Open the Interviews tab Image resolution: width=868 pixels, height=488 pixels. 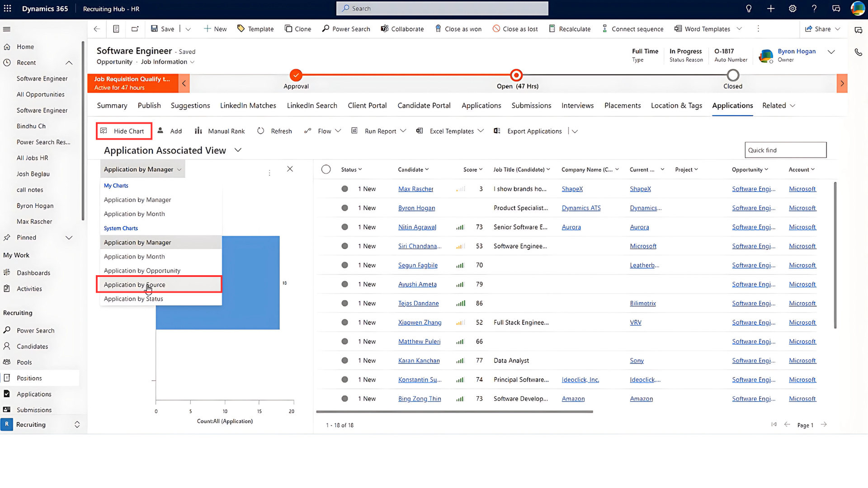[x=578, y=106]
